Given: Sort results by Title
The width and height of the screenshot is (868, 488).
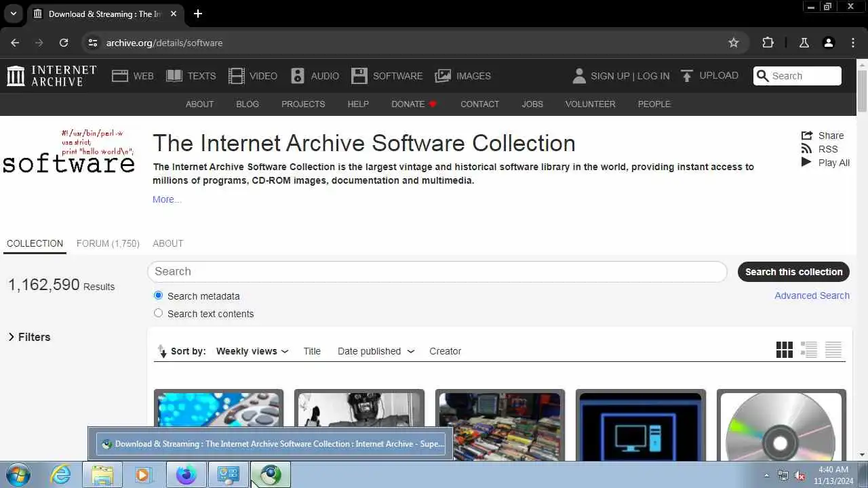Looking at the screenshot, I should tap(312, 351).
